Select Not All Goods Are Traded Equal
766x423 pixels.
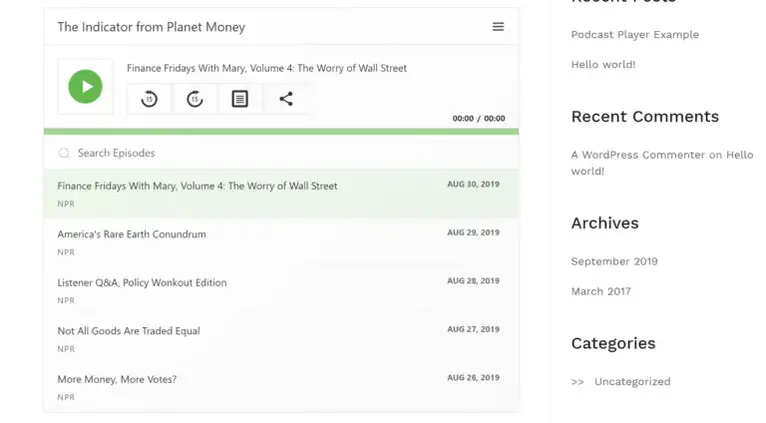pos(281,338)
